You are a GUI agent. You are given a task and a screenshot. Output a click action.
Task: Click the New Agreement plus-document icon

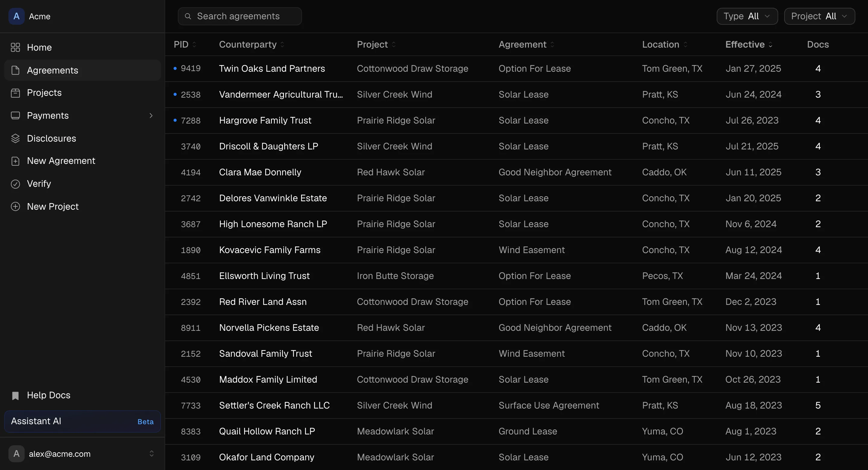click(15, 161)
